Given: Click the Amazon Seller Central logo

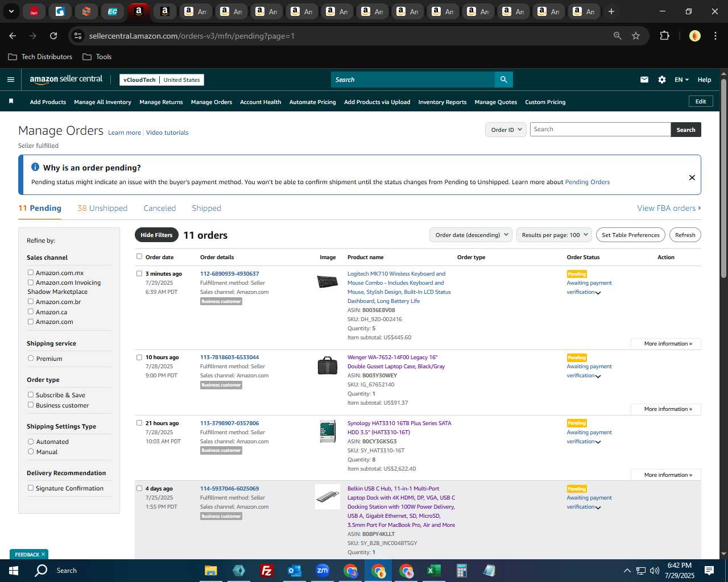Looking at the screenshot, I should coord(66,80).
